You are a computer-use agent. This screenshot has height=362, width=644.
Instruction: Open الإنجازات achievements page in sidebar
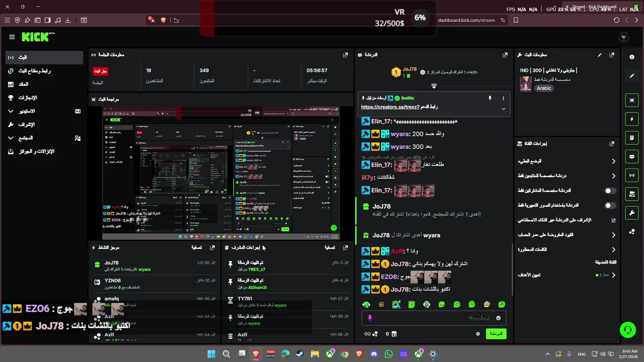[44, 98]
